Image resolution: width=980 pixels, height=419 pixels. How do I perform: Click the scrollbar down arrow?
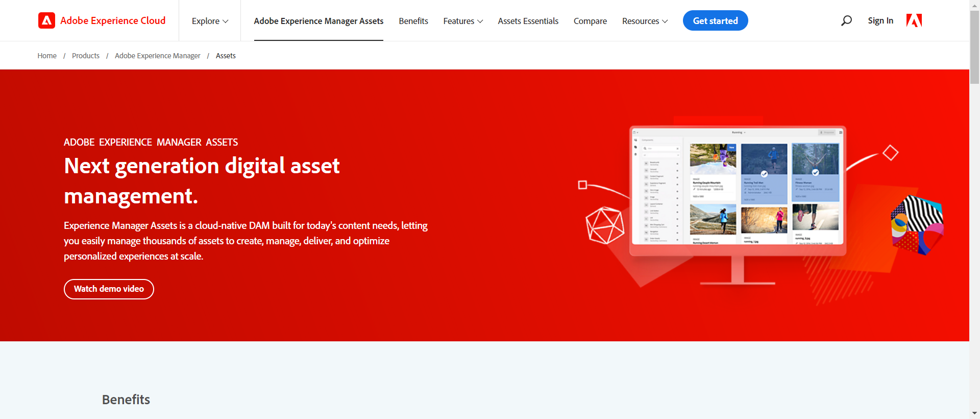[x=974, y=413]
